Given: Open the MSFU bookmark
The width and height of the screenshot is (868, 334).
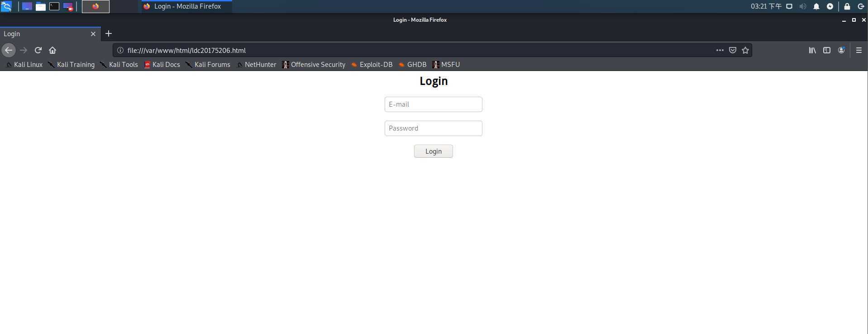Looking at the screenshot, I should 446,65.
